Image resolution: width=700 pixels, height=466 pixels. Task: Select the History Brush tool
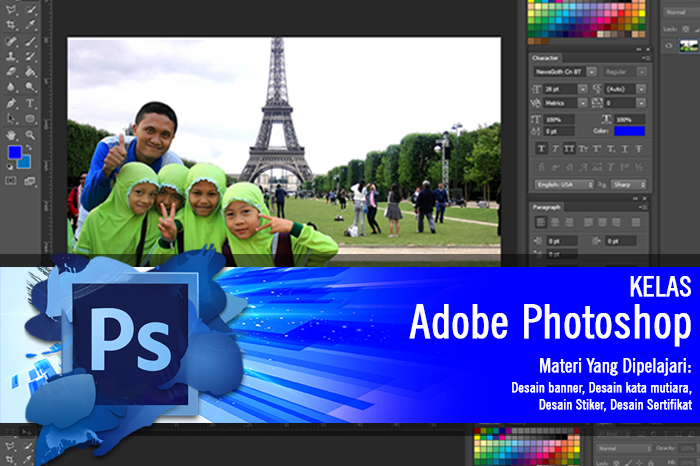click(30, 56)
